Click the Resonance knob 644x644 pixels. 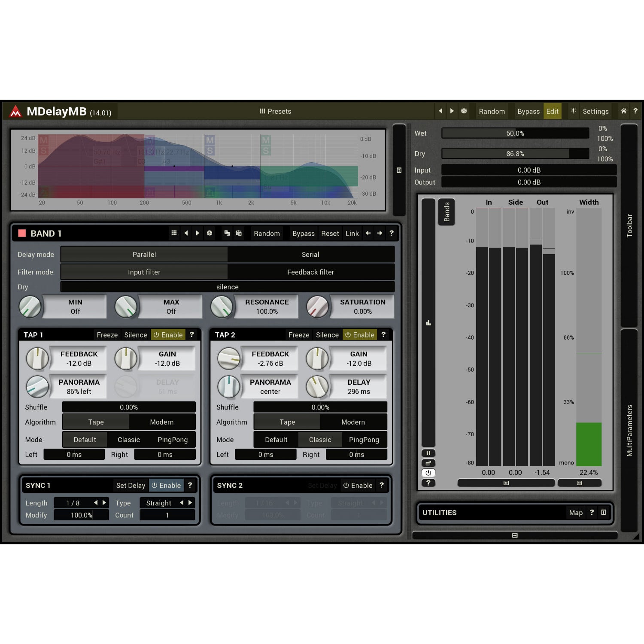pos(222,307)
